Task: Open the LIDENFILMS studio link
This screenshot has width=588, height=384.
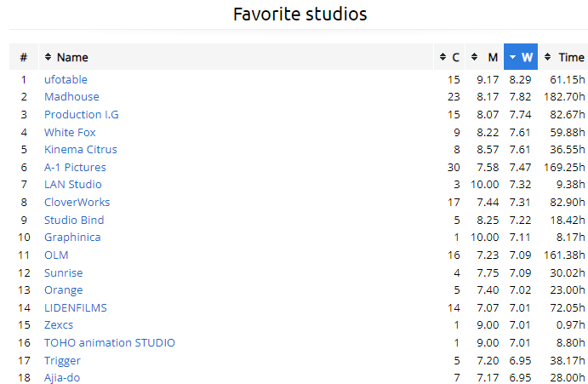Action: tap(76, 308)
